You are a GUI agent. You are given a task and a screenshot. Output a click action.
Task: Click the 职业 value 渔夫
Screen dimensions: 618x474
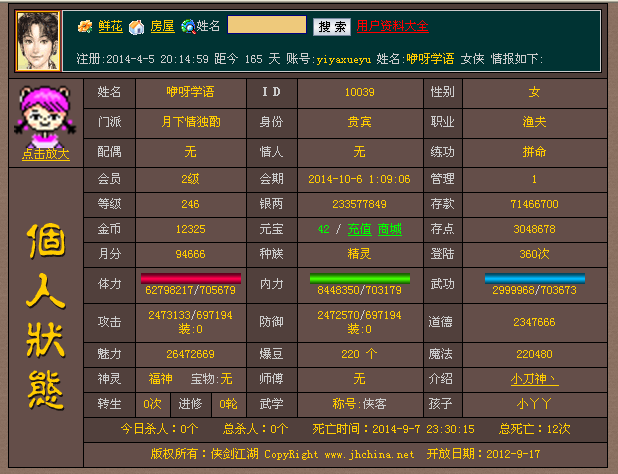pos(534,122)
